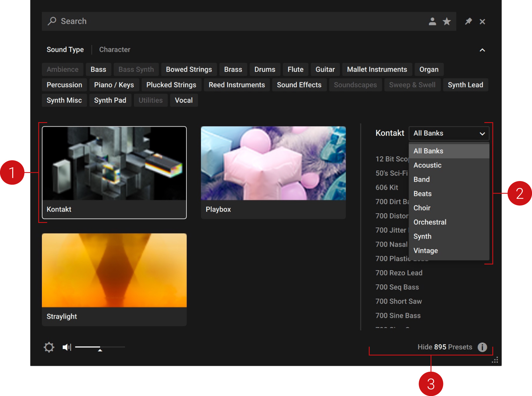Adjust the preview volume slider
This screenshot has width=532, height=396.
[100, 347]
